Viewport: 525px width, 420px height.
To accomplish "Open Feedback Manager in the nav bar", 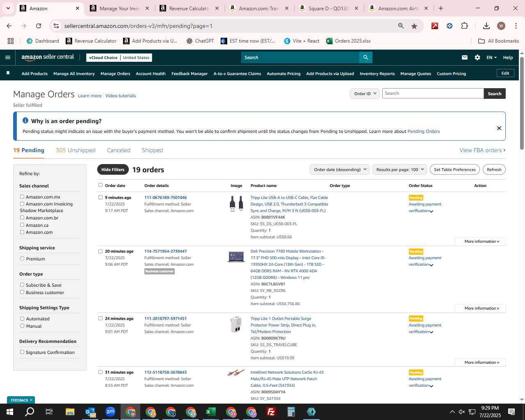I will (189, 73).
